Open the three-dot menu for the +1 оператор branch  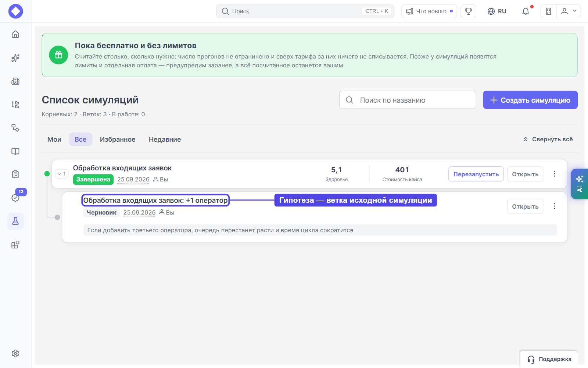coord(555,206)
